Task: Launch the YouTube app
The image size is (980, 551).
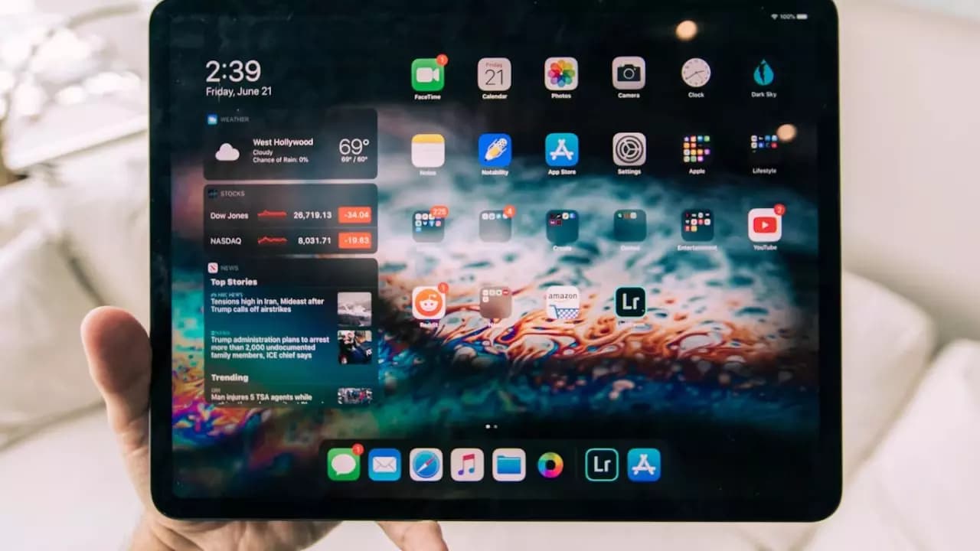Action: pyautogui.click(x=765, y=225)
